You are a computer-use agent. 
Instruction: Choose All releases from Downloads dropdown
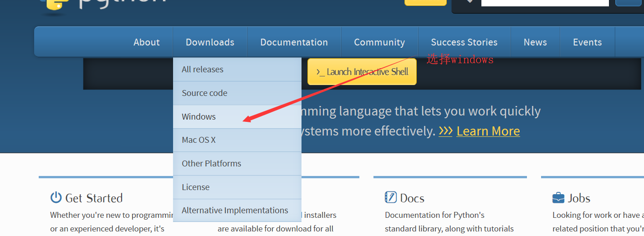pos(237,70)
